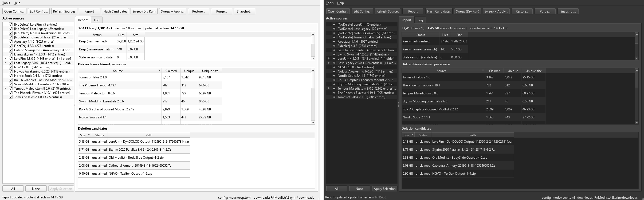Sort by Source column header in light window
The width and height of the screenshot is (644, 200).
[120, 71]
